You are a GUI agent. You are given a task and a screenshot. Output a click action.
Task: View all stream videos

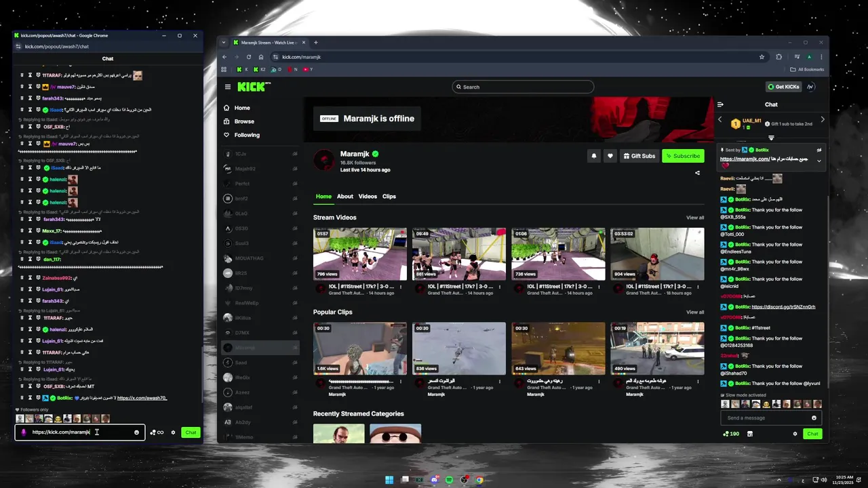tap(695, 218)
